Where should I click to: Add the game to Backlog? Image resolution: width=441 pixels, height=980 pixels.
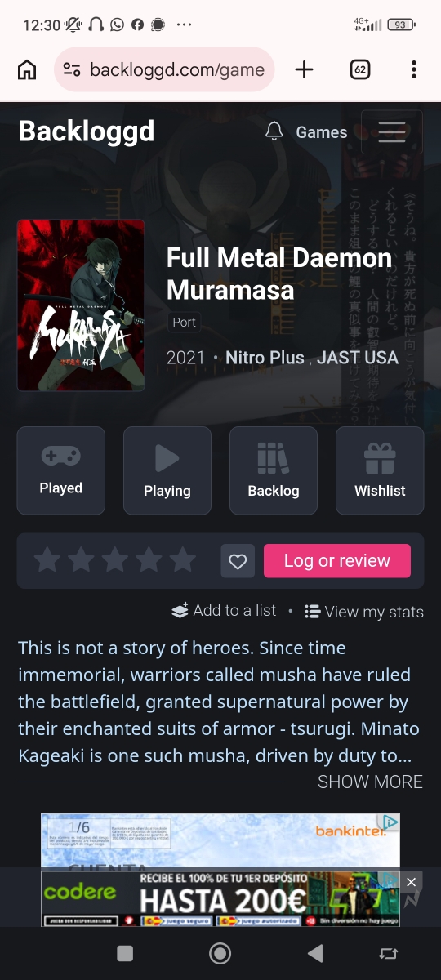pyautogui.click(x=274, y=470)
